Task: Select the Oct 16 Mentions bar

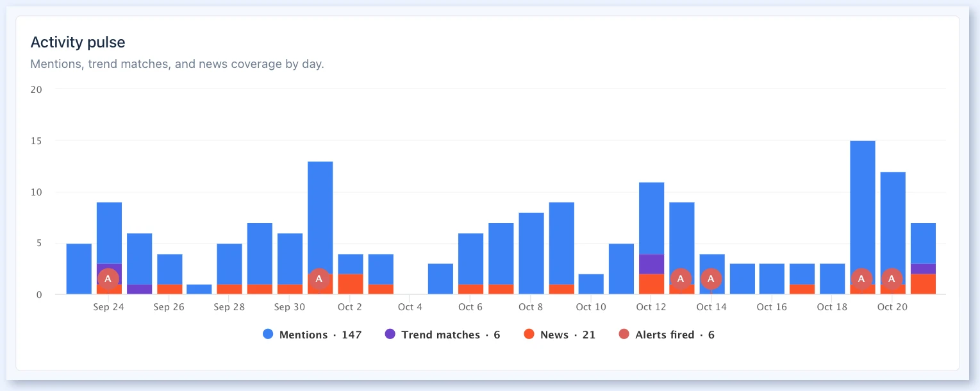Action: click(x=772, y=279)
